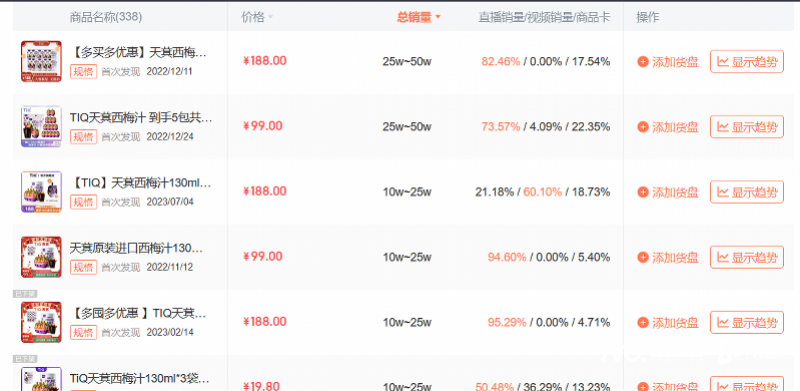Click sales split 95.29% / 0.00% / 4.71%
Image resolution: width=800 pixels, height=391 pixels.
(548, 323)
